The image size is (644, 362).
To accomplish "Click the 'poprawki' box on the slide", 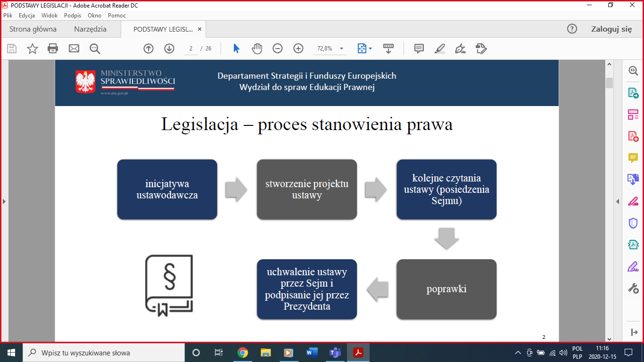I will (x=446, y=289).
